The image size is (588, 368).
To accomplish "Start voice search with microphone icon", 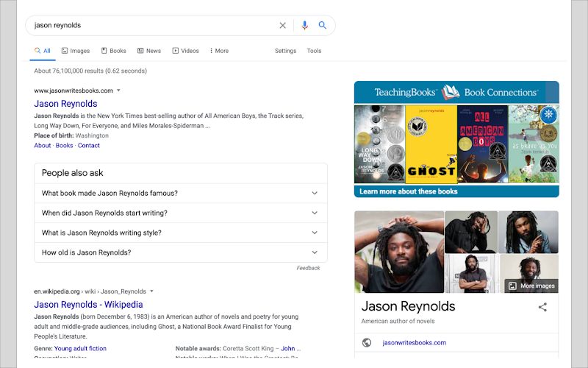I will (304, 25).
